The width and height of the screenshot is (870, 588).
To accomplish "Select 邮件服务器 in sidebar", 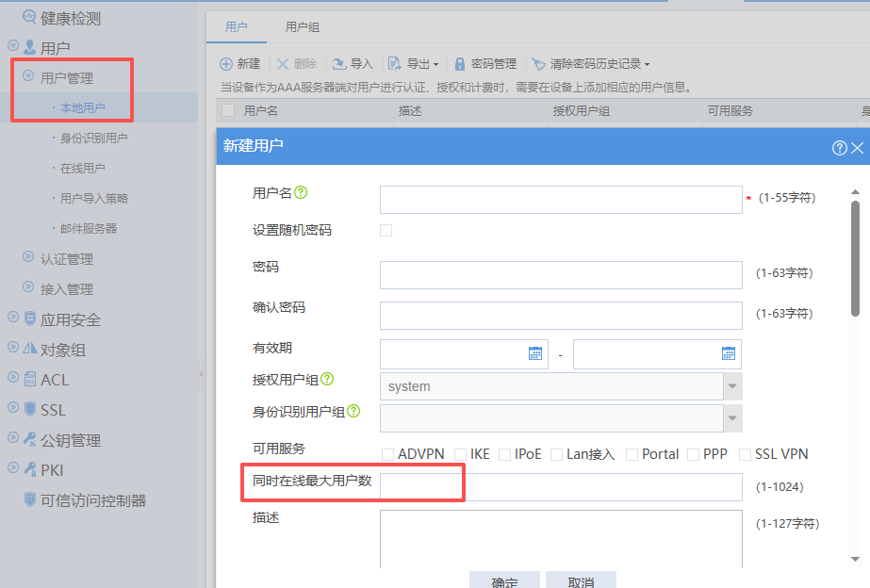I will [89, 229].
